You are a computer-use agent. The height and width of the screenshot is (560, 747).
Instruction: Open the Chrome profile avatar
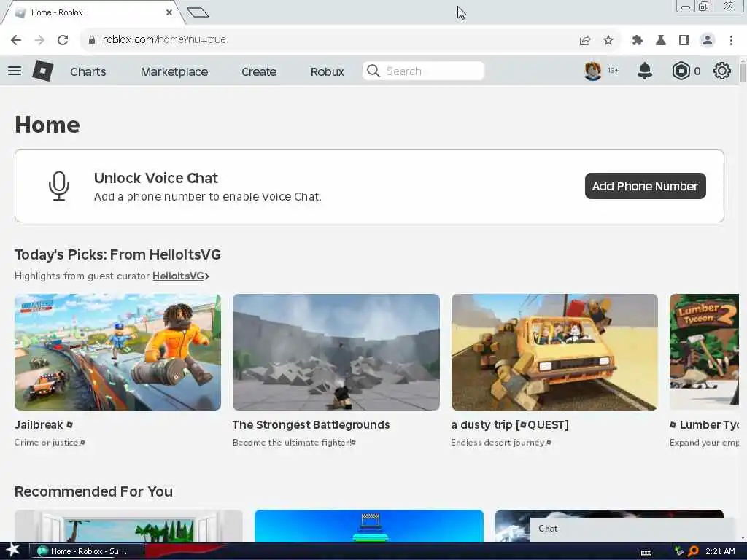(708, 40)
